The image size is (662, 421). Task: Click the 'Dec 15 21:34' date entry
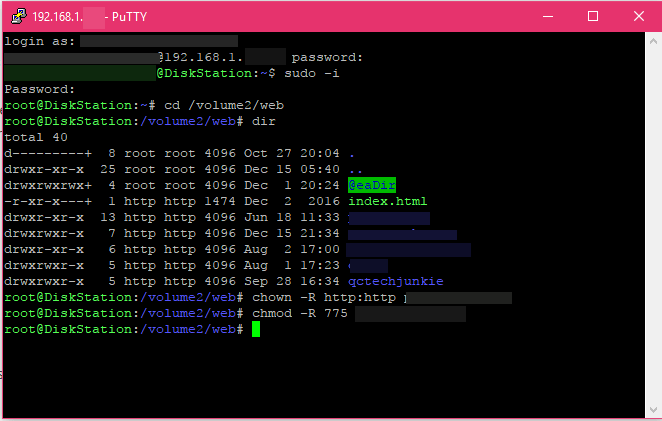tap(292, 234)
